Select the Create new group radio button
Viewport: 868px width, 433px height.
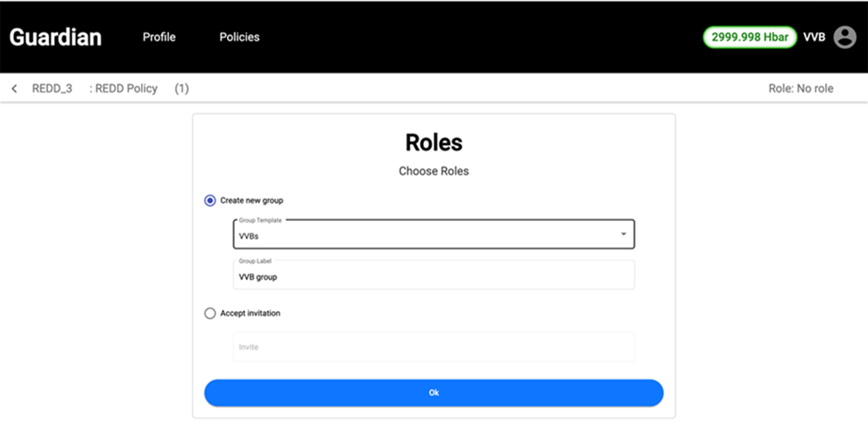coord(210,200)
